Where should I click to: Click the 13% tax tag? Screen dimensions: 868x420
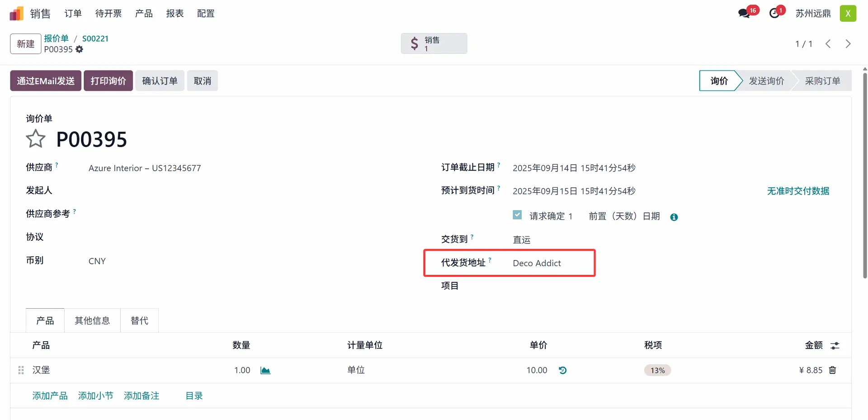657,371
